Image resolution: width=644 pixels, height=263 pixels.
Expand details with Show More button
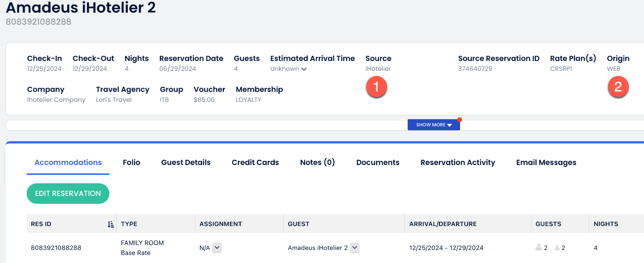click(x=433, y=125)
